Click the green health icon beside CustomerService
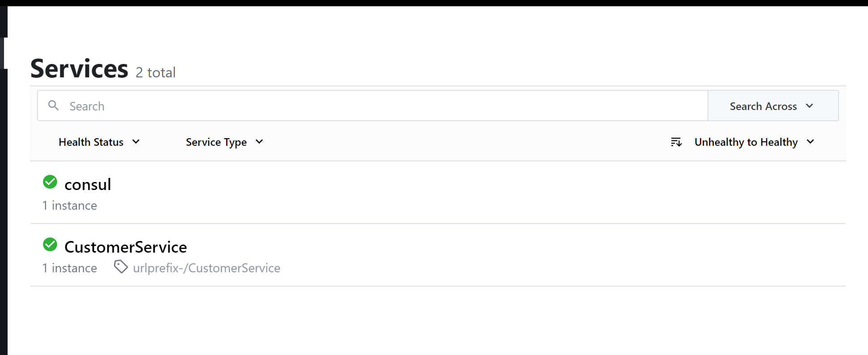The height and width of the screenshot is (355, 868). coord(50,245)
